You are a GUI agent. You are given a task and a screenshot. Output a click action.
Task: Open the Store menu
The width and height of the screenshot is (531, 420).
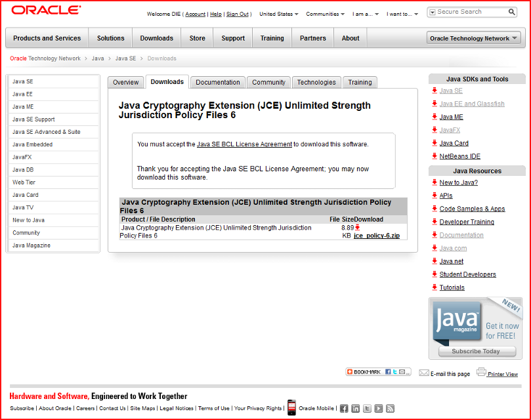(197, 38)
